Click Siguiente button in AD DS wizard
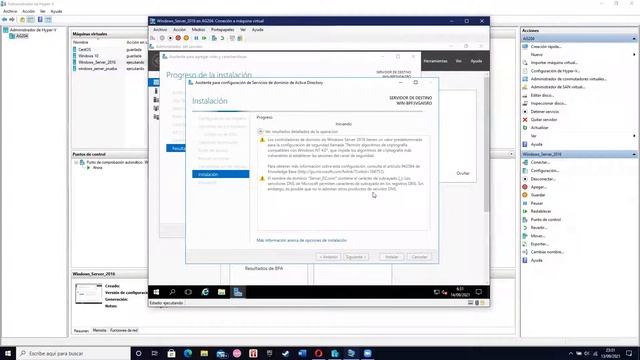 click(x=356, y=257)
